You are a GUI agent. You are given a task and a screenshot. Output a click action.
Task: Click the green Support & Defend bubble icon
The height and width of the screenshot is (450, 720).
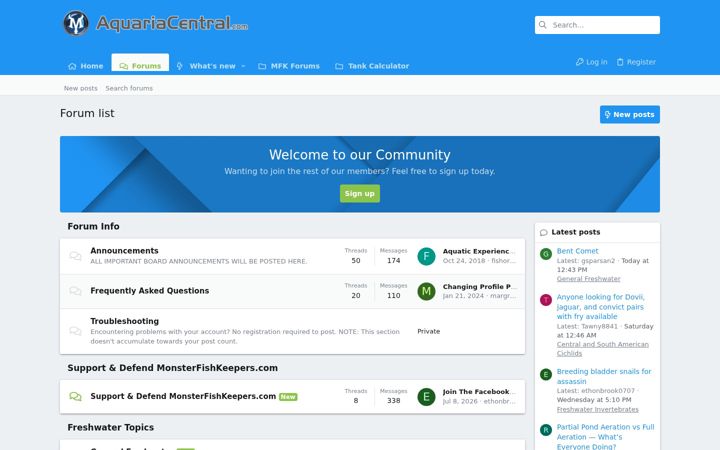pos(75,396)
